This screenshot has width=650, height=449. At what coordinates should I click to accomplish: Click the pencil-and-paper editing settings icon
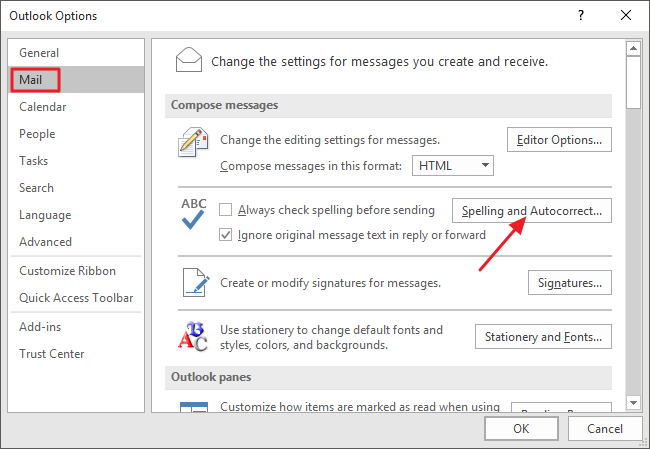[x=193, y=142]
